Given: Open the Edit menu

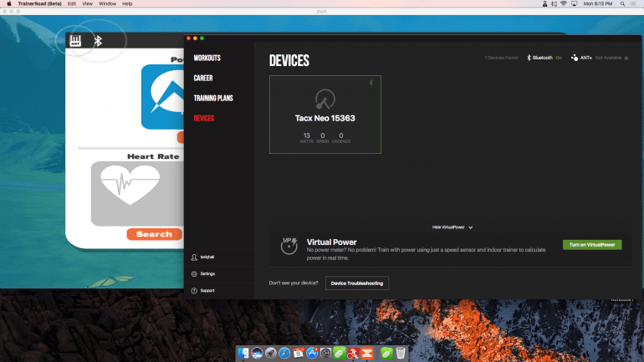Looking at the screenshot, I should [71, 3].
